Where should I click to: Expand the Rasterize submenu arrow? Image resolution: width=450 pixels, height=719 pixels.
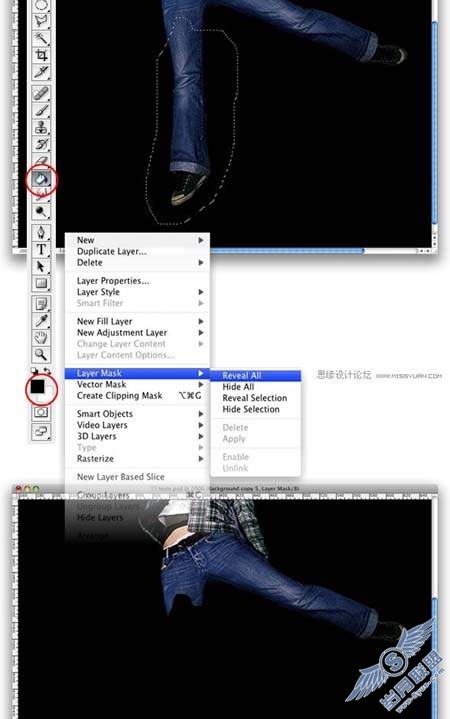coord(201,459)
